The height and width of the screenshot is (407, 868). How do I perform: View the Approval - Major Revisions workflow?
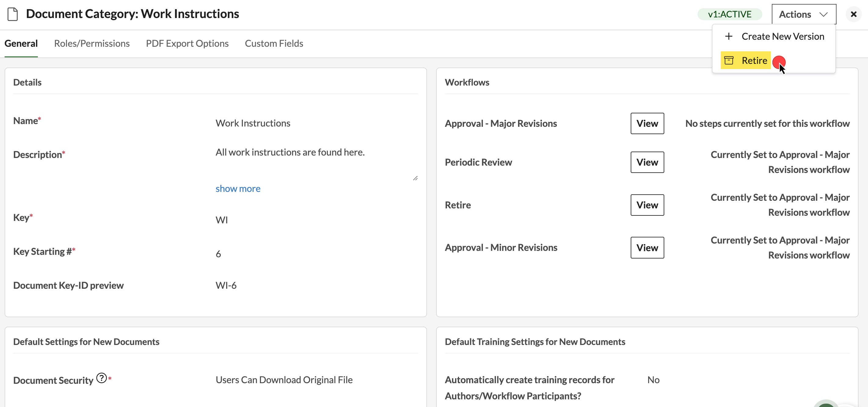click(x=647, y=123)
